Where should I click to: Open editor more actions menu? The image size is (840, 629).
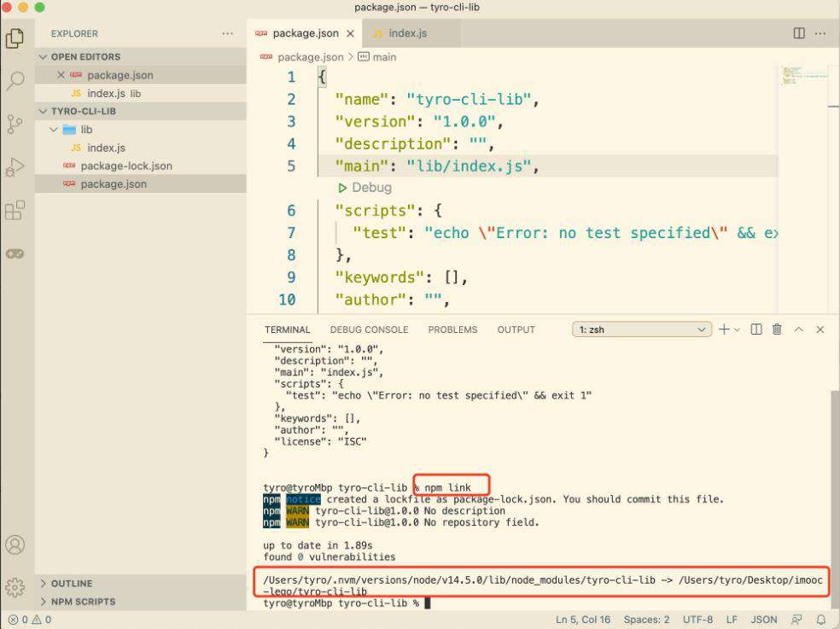(x=820, y=33)
